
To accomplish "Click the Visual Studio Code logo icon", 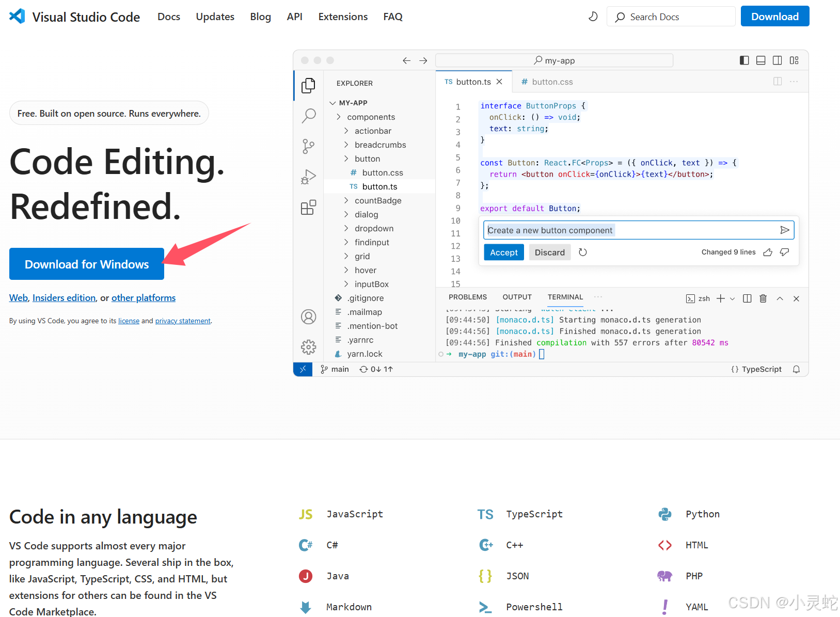I will [x=17, y=16].
